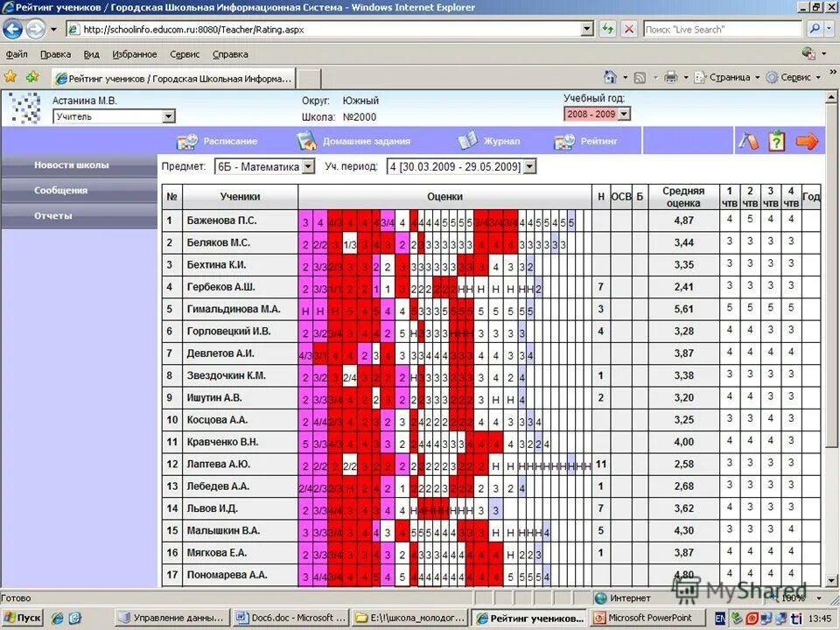Click the Add to Favorites icon

click(x=32, y=77)
